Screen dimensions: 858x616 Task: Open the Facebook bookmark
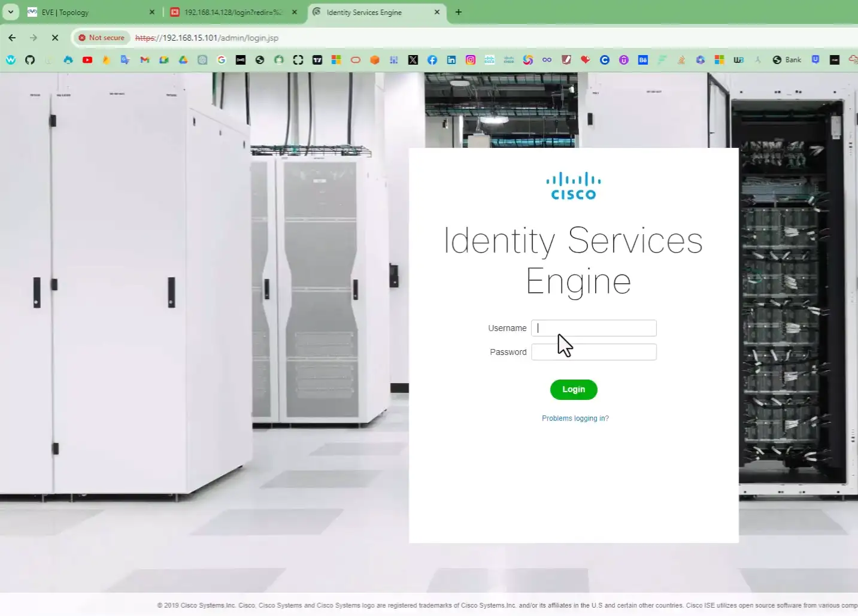coord(432,60)
